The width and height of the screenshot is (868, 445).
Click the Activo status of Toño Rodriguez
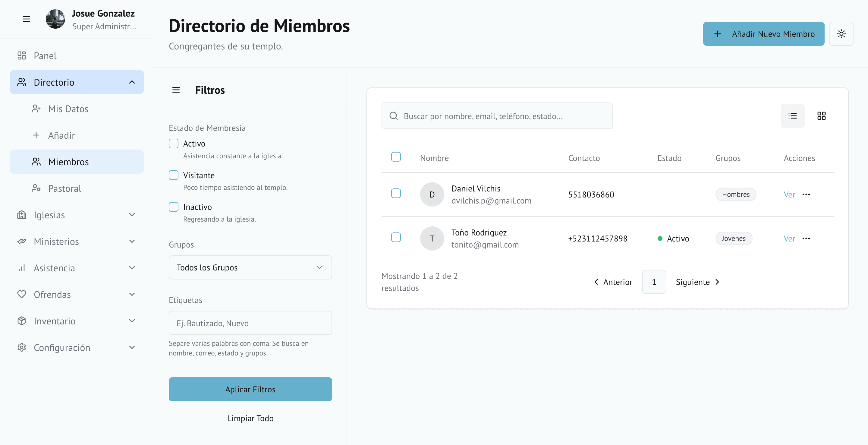(x=673, y=239)
